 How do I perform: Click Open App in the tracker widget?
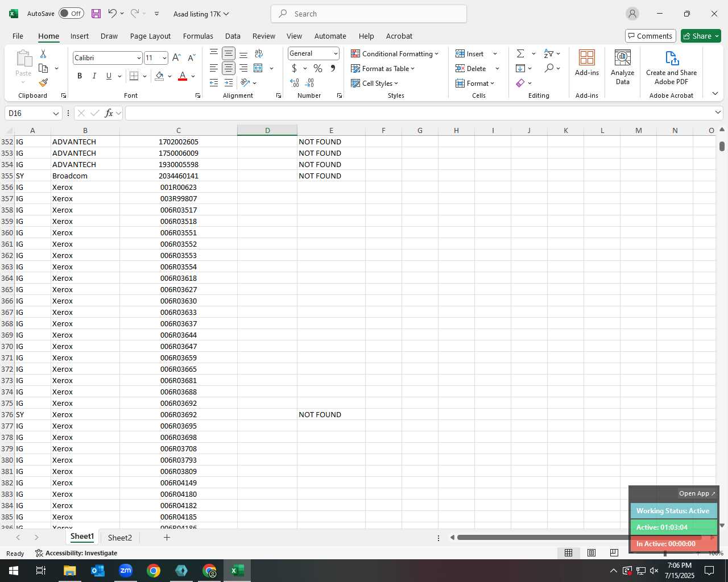(697, 493)
